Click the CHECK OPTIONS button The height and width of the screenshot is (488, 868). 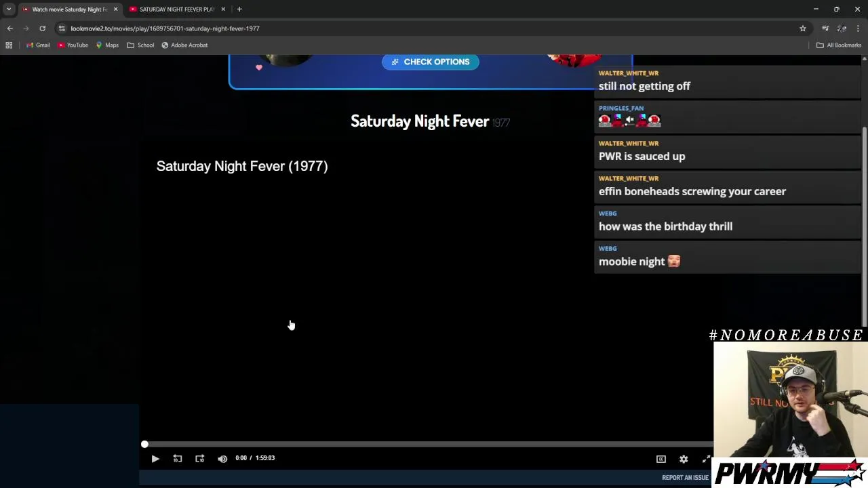(430, 62)
